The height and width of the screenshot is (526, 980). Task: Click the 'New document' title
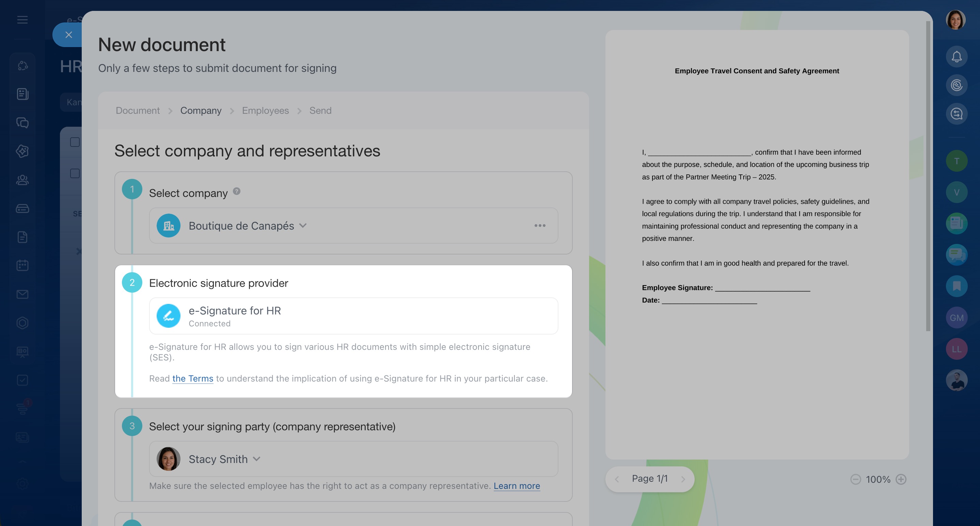pos(162,45)
